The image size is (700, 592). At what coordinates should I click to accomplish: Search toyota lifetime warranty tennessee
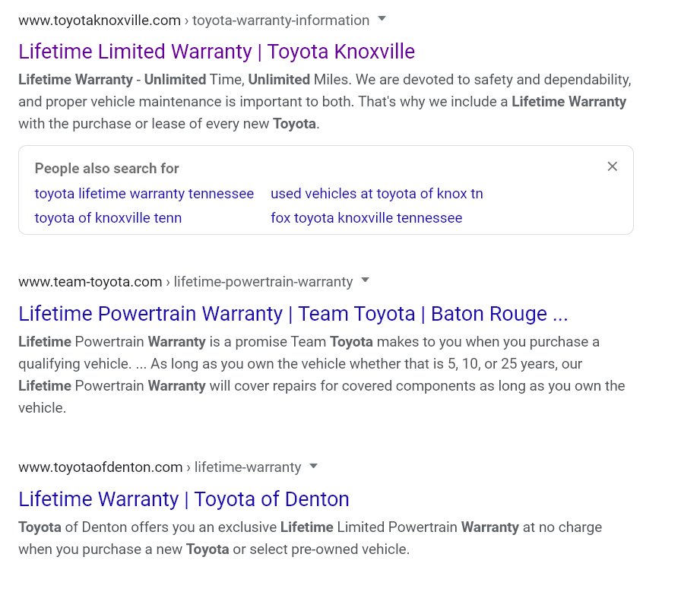tap(144, 194)
